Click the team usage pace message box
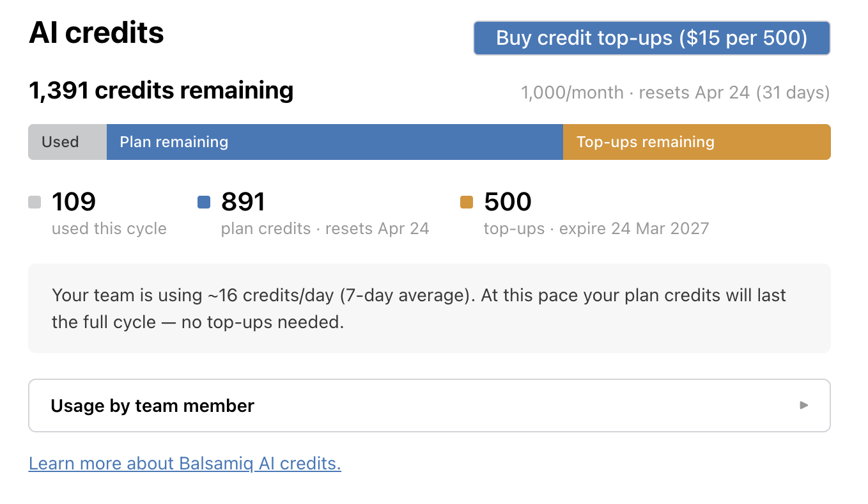Screen dimensions: 868x504 (x=429, y=308)
